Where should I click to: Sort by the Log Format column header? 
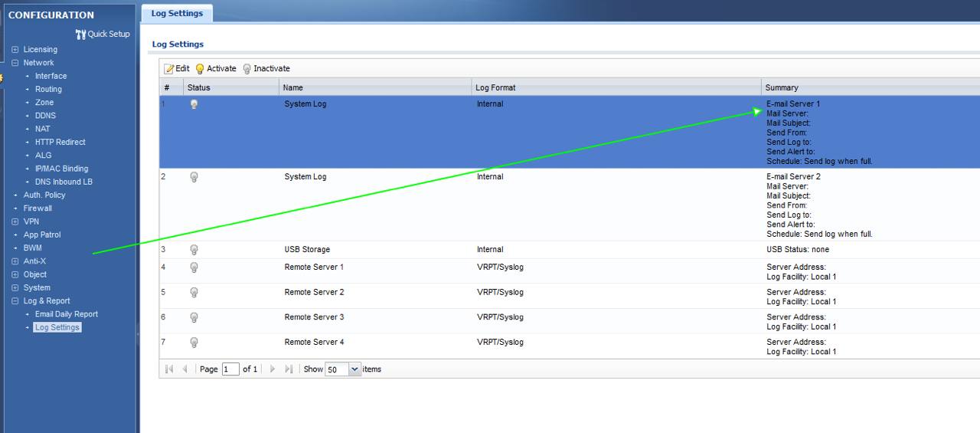[x=616, y=87]
